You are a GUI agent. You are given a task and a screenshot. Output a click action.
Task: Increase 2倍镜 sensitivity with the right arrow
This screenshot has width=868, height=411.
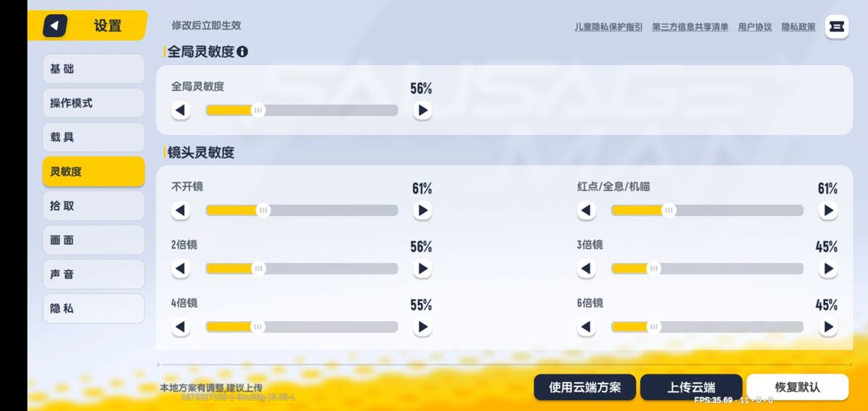pyautogui.click(x=423, y=269)
